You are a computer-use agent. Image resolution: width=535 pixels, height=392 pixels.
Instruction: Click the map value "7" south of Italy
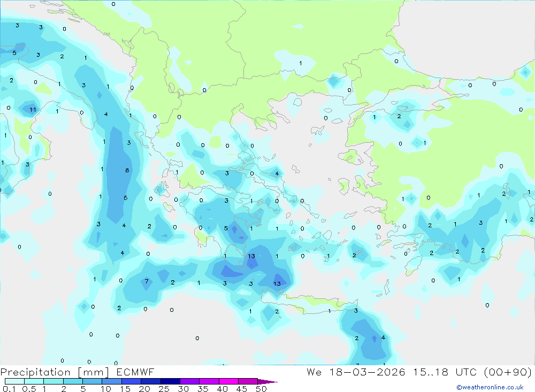tap(147, 281)
